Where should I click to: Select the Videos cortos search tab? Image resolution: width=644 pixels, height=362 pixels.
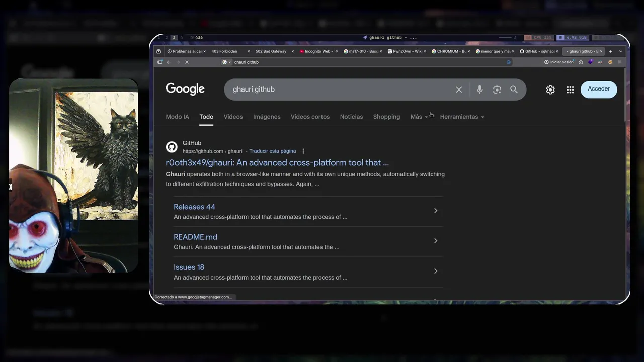pos(310,117)
